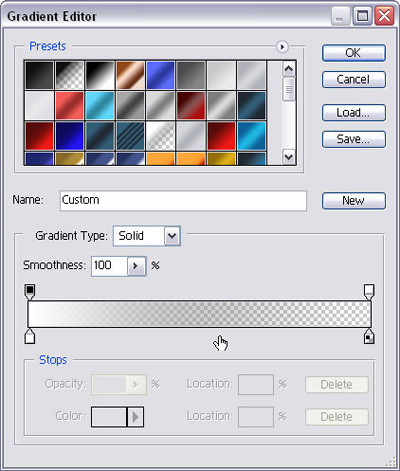Confirm the gradient with OK

[x=354, y=53]
